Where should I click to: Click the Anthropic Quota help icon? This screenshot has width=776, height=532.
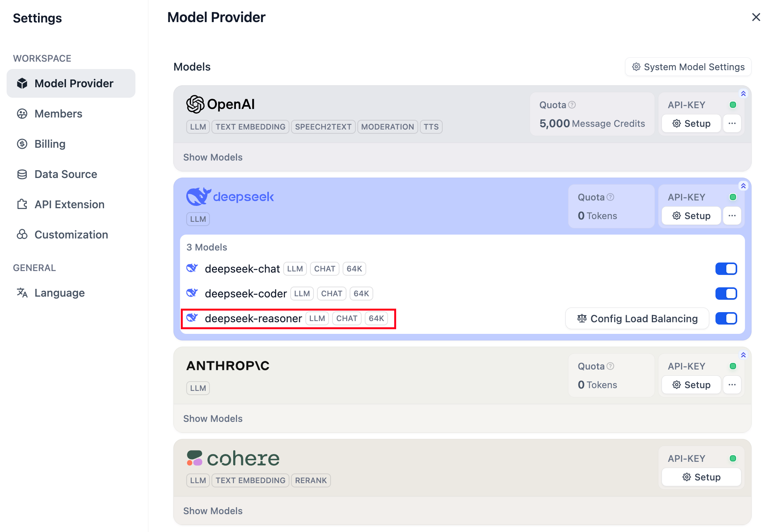[610, 366]
